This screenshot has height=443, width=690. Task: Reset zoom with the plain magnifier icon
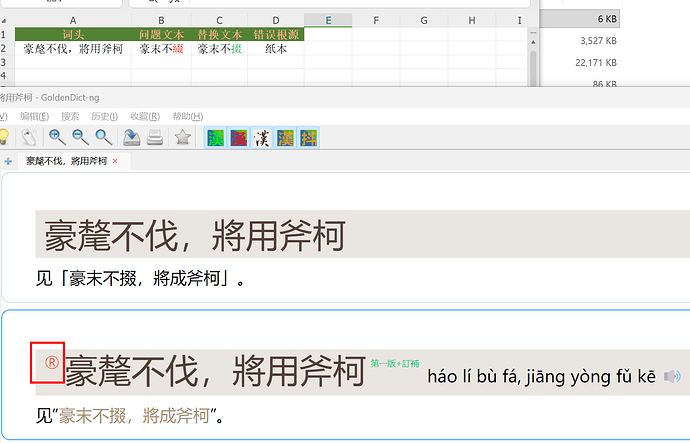(103, 137)
